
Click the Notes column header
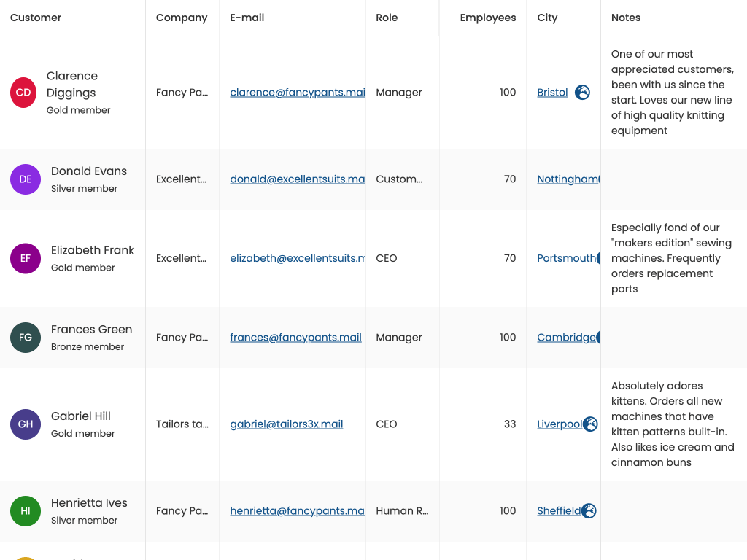point(626,17)
